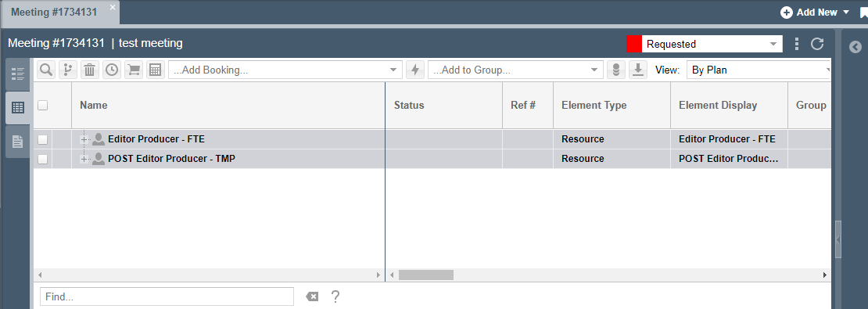Viewport: 868px width, 309px height.
Task: Open the Requested status dropdown
Action: click(712, 44)
